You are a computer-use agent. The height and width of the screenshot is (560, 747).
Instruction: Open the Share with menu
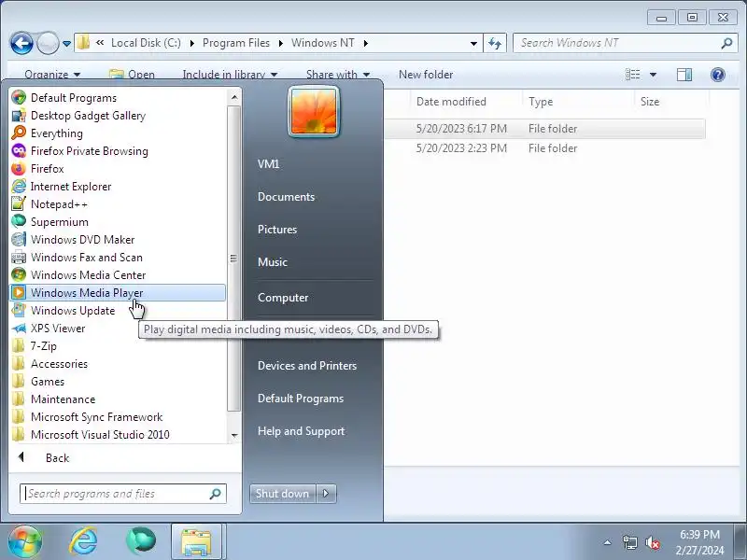(338, 75)
